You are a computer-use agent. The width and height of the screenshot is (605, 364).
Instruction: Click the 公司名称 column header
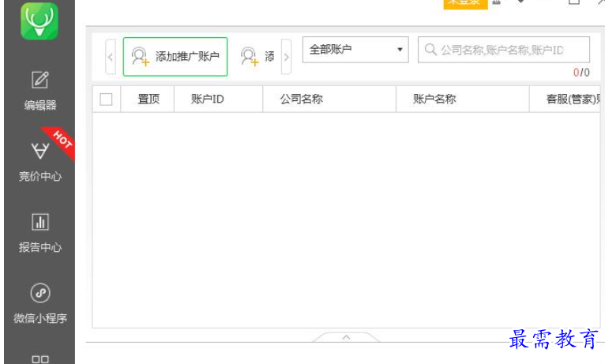click(x=301, y=99)
